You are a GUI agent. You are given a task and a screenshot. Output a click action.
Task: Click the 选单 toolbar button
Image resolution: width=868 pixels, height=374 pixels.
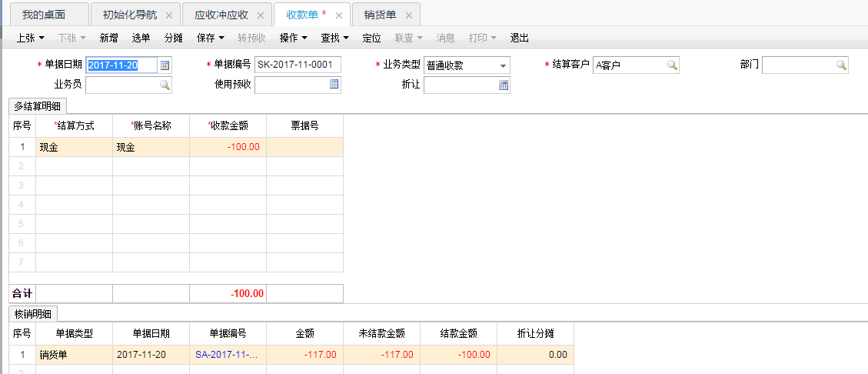tap(141, 38)
